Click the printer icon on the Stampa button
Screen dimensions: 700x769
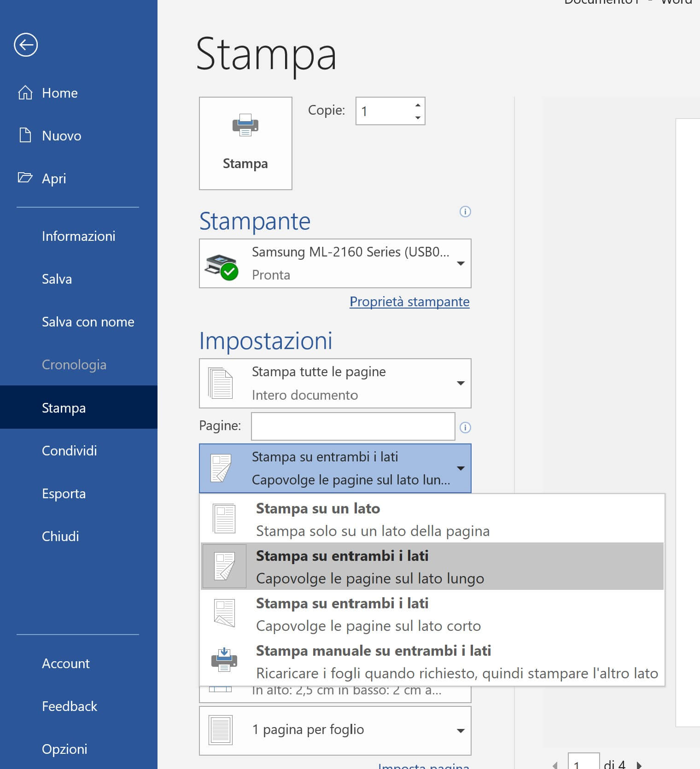tap(245, 125)
